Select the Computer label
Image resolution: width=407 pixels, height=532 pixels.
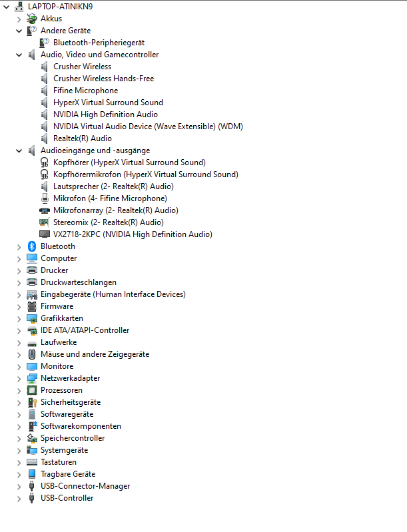tap(59, 258)
